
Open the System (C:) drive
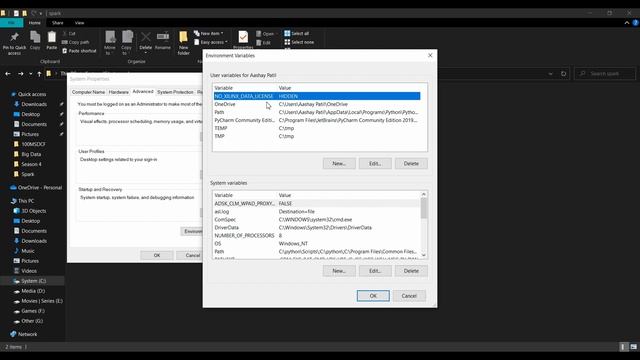[x=33, y=281]
